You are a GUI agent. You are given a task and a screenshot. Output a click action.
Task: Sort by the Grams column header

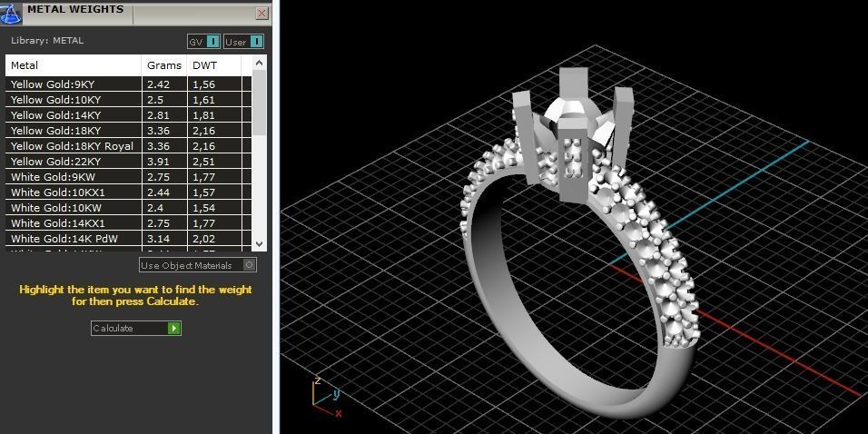click(164, 65)
